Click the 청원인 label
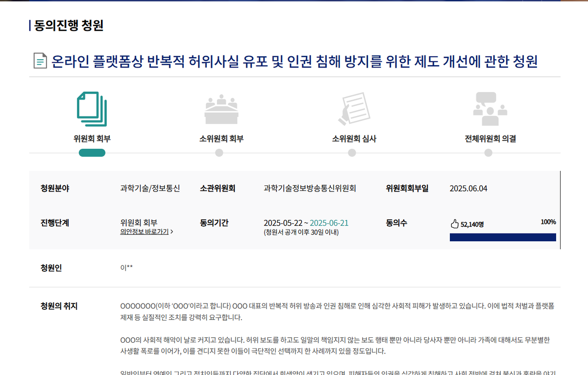Viewport: 588px width, 375px height. 51,268
